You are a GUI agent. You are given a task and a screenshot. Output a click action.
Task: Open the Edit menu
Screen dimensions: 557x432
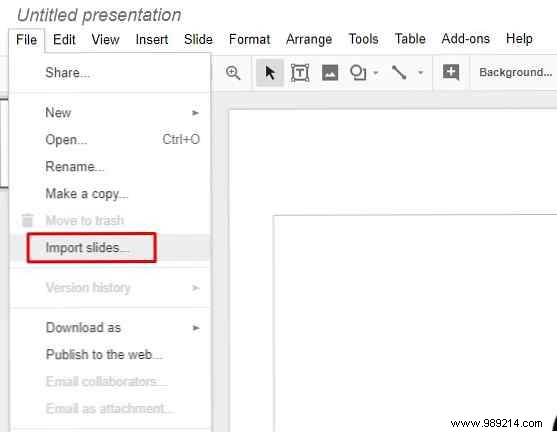point(64,39)
